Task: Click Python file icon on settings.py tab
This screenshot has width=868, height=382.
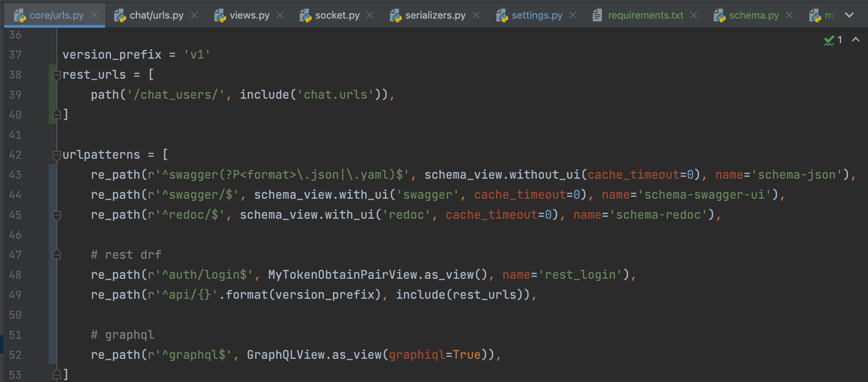Action: 502,15
